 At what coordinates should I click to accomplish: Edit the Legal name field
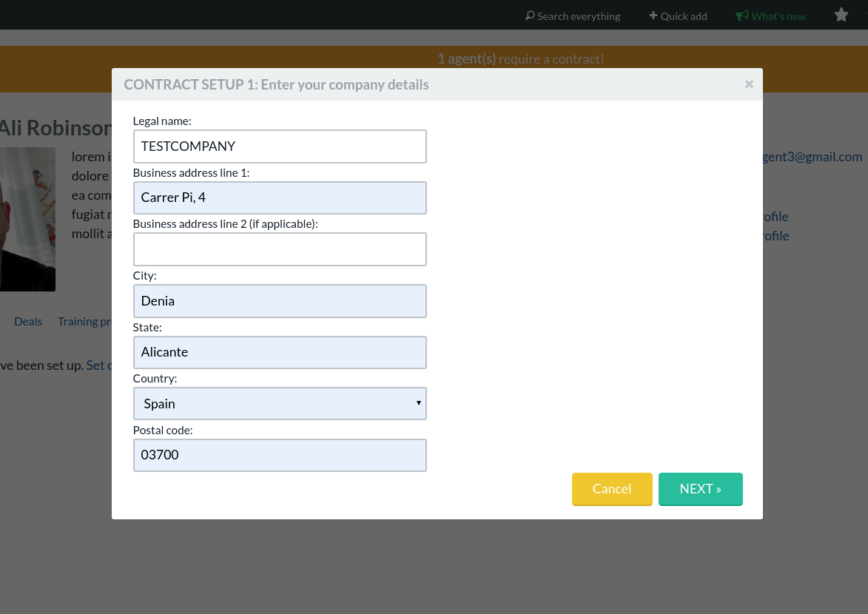(280, 146)
